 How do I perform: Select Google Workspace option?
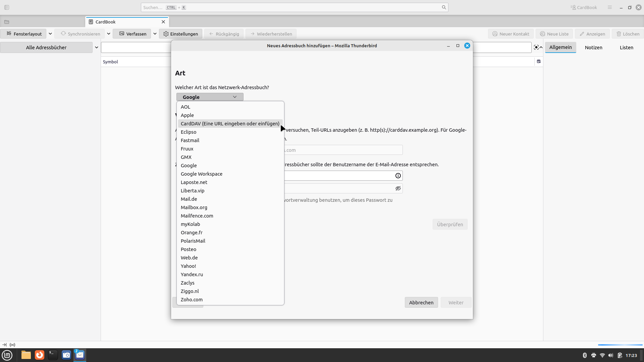coord(230,174)
